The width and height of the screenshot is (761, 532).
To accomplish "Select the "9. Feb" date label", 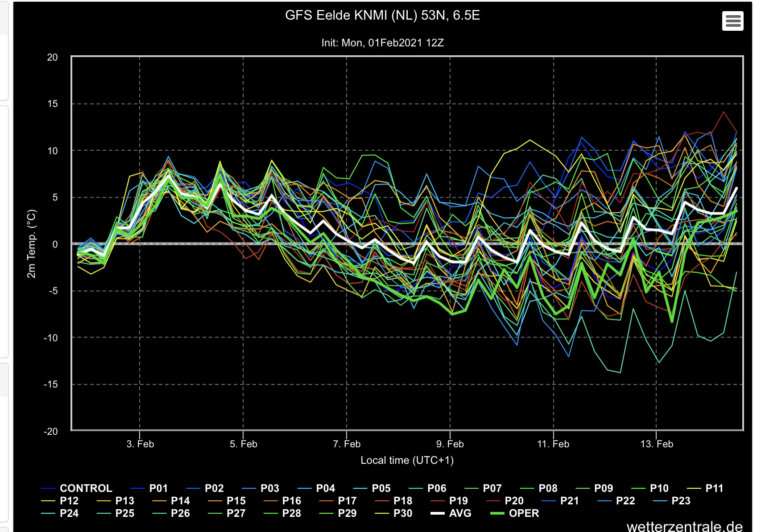I will 450,444.
